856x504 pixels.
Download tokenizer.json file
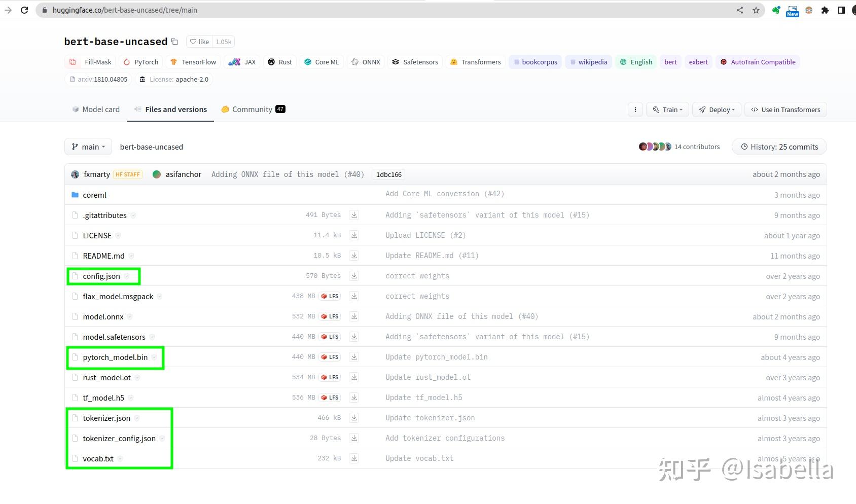354,418
